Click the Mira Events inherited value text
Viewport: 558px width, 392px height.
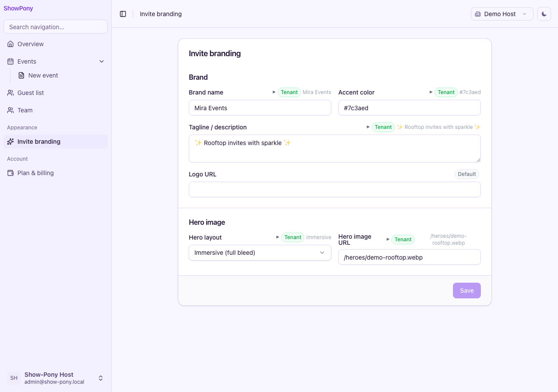click(317, 92)
